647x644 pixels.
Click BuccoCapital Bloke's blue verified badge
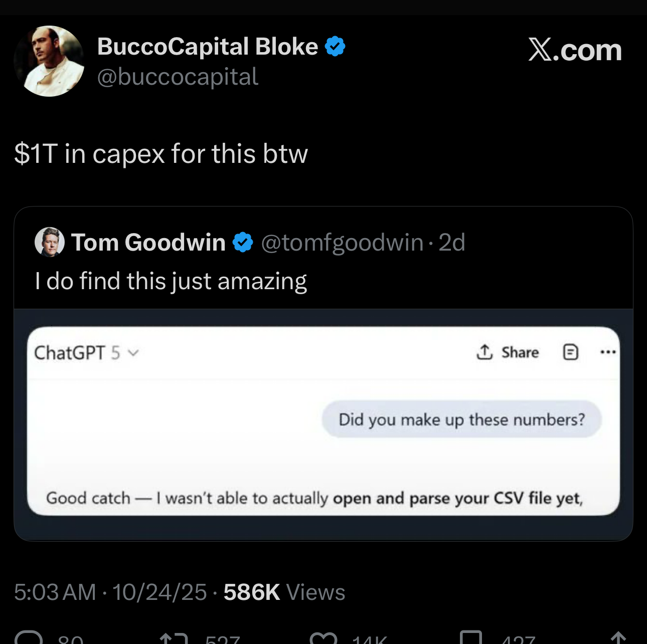[x=335, y=47]
